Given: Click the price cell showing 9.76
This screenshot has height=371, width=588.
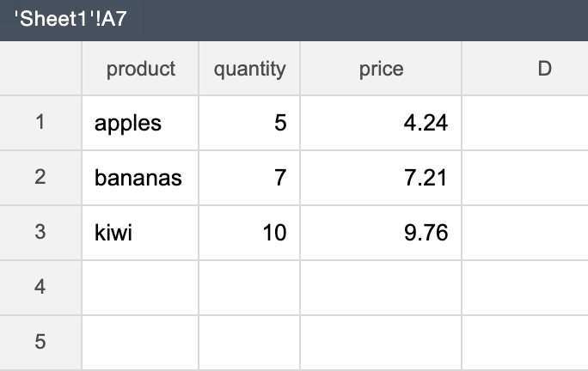Looking at the screenshot, I should pos(381,233).
